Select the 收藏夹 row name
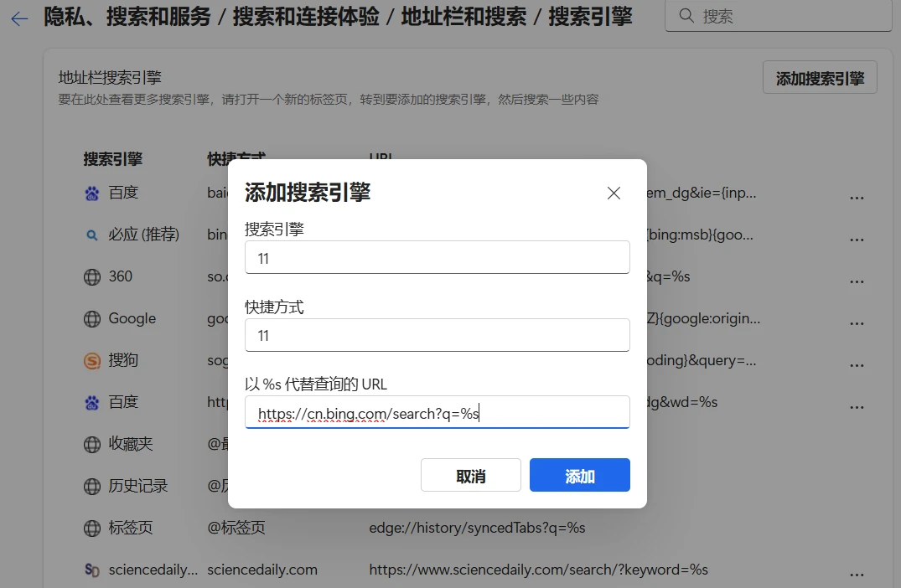 [131, 444]
